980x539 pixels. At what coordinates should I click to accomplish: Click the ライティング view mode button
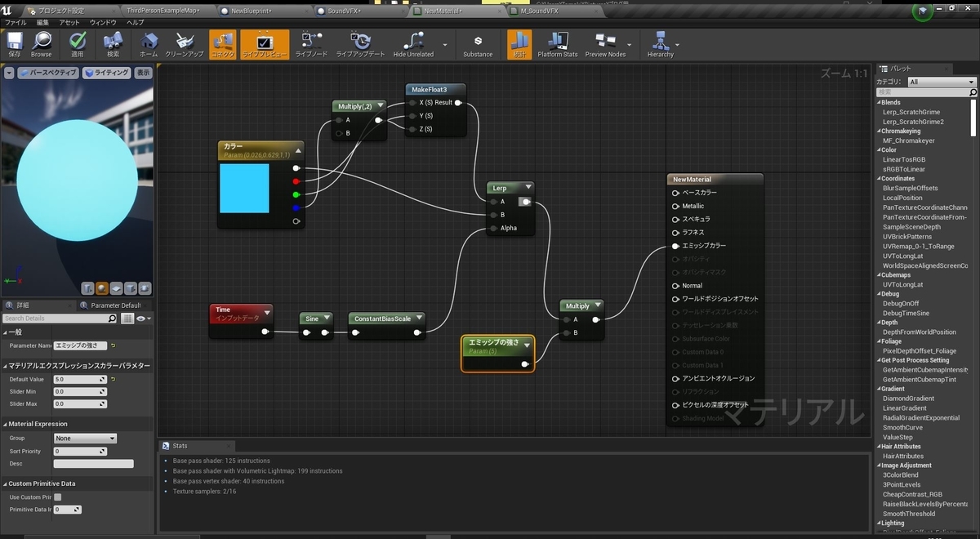tap(107, 73)
